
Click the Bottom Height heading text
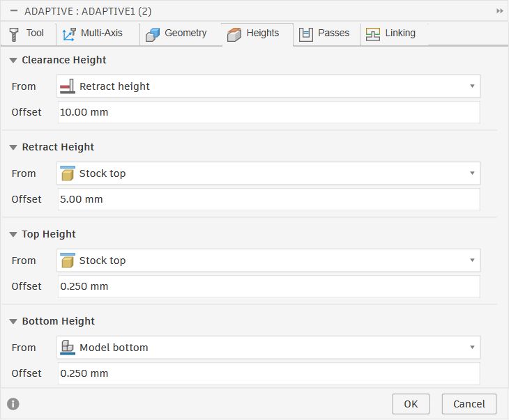(x=58, y=321)
